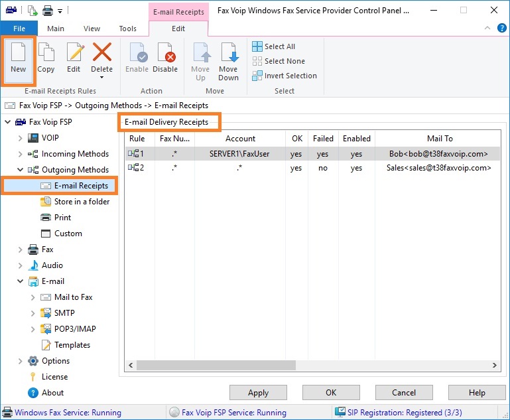Click the Apply button
The width and height of the screenshot is (510, 420).
(258, 393)
